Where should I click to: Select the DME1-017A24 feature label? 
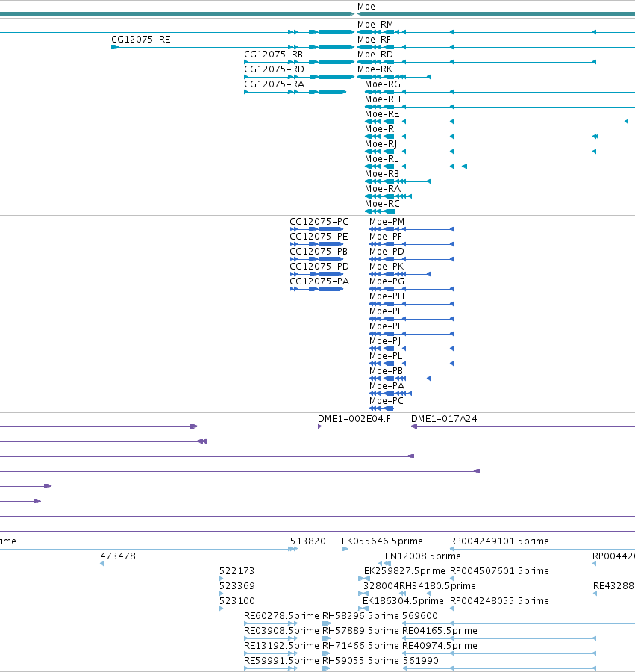(444, 419)
